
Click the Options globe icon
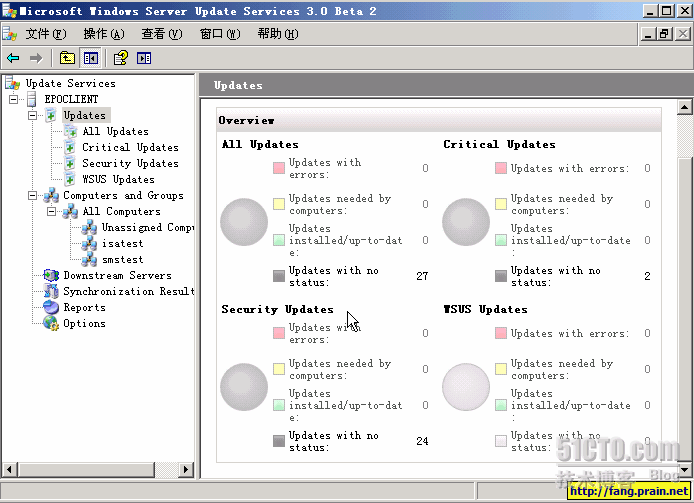click(51, 323)
